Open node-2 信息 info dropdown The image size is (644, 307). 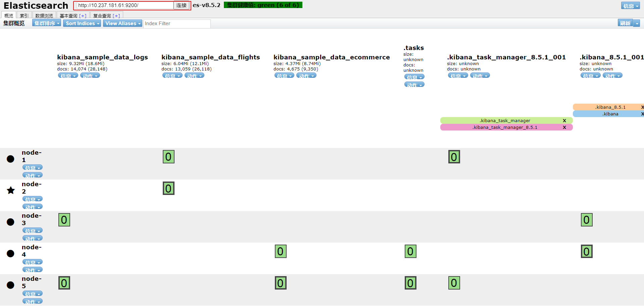33,199
